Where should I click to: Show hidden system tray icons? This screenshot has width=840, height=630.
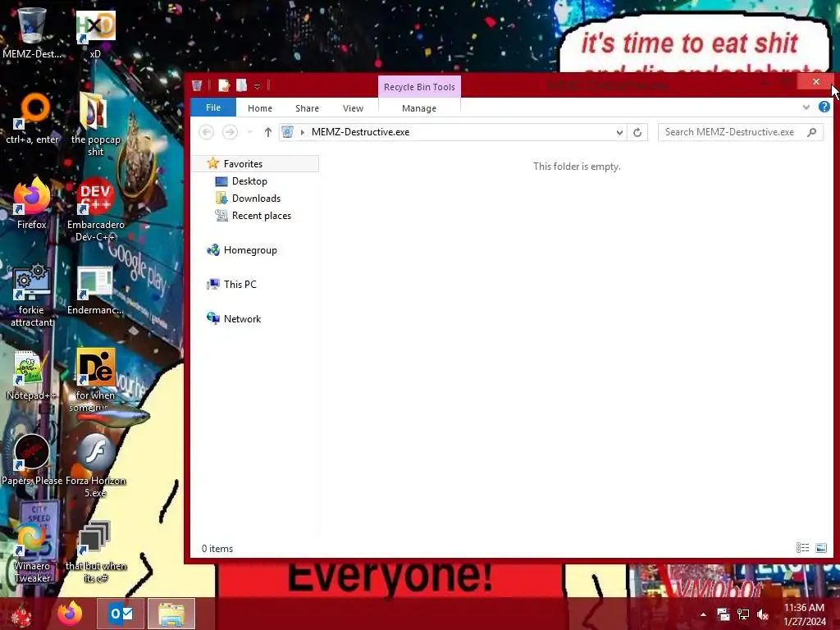703,614
